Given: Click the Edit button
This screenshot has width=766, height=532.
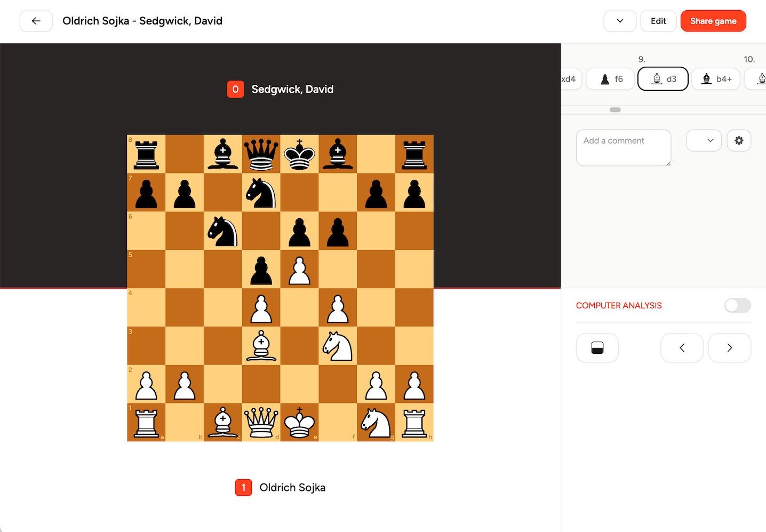Looking at the screenshot, I should [x=658, y=21].
